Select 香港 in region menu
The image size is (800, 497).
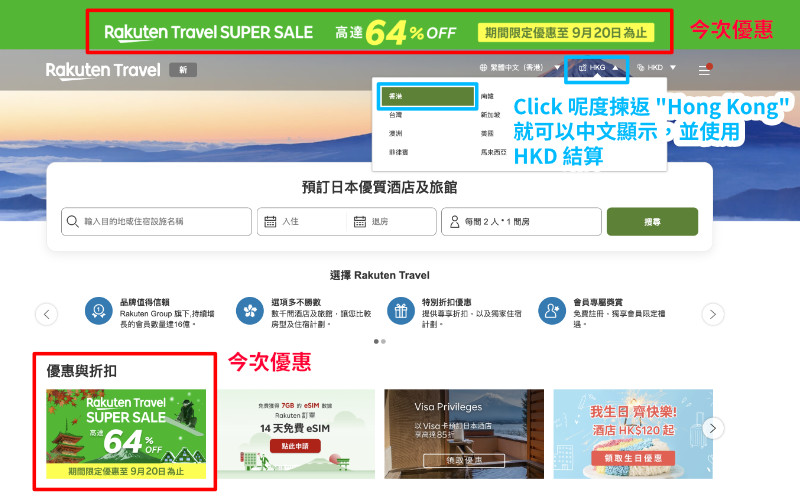428,96
